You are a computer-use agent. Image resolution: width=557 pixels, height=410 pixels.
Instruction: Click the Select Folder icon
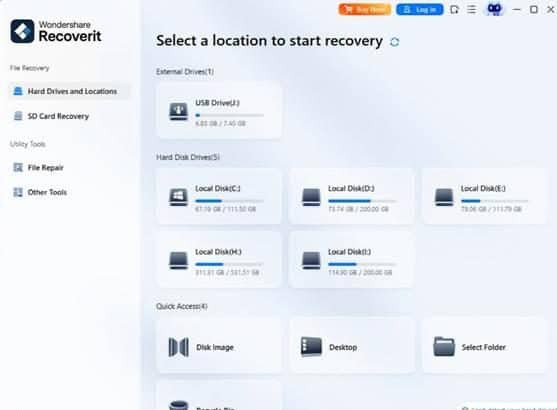[x=444, y=347]
